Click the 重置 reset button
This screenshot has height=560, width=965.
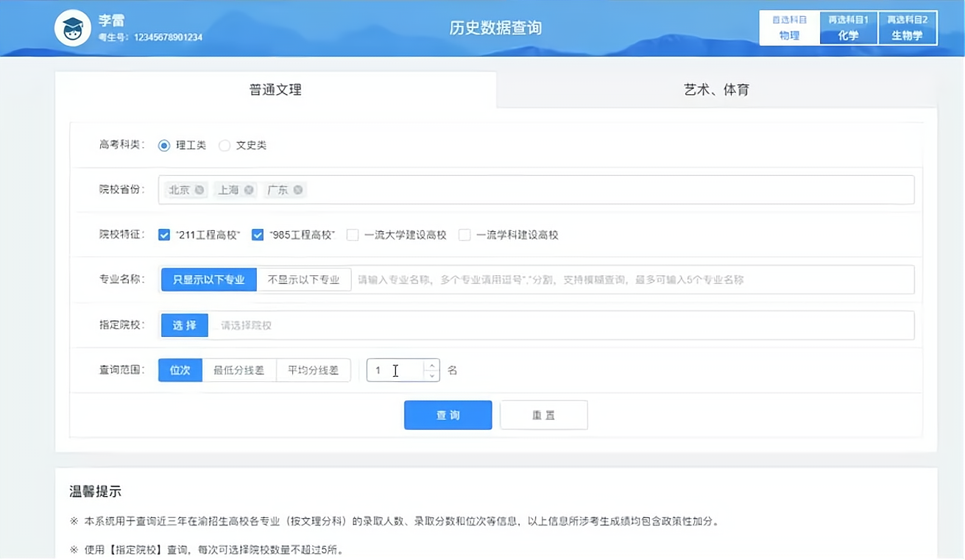[543, 415]
